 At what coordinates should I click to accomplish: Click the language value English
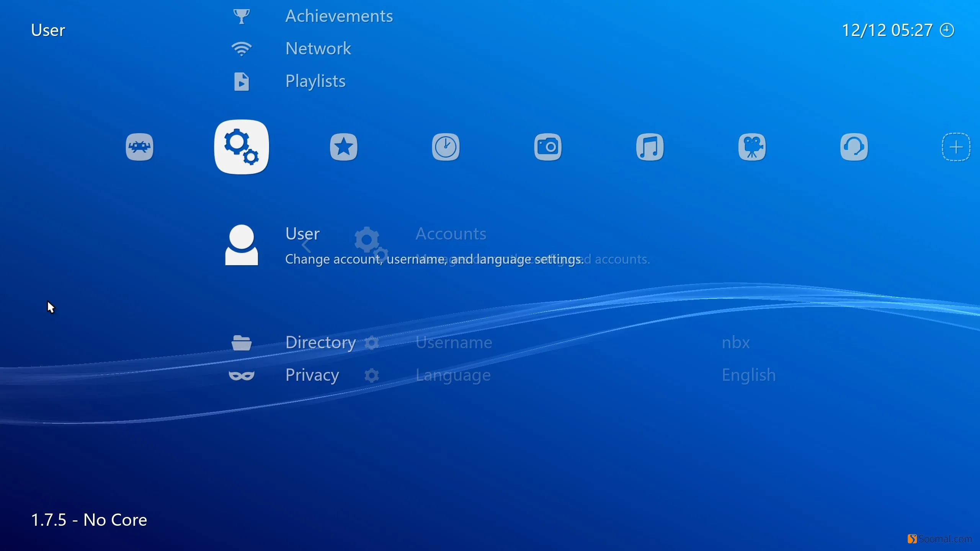(x=749, y=375)
